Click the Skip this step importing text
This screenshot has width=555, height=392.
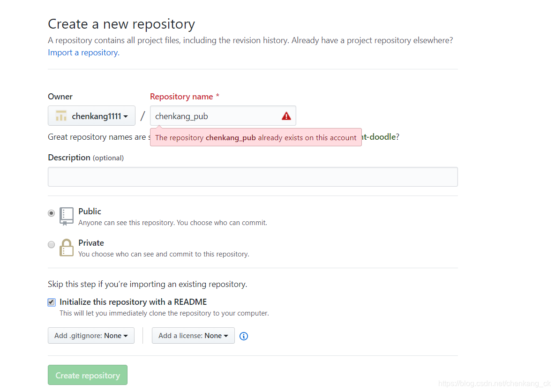[147, 284]
